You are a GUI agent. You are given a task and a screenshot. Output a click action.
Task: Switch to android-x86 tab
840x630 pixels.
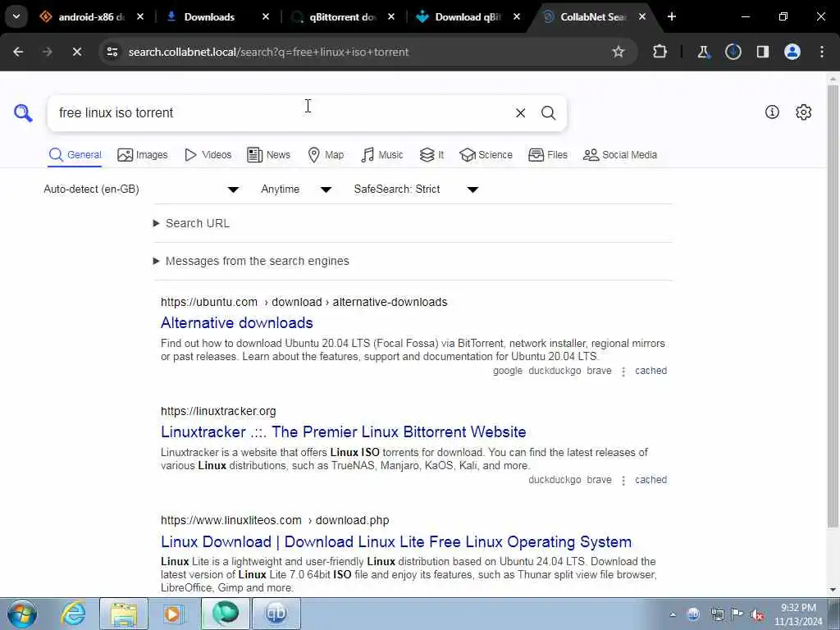click(x=91, y=17)
